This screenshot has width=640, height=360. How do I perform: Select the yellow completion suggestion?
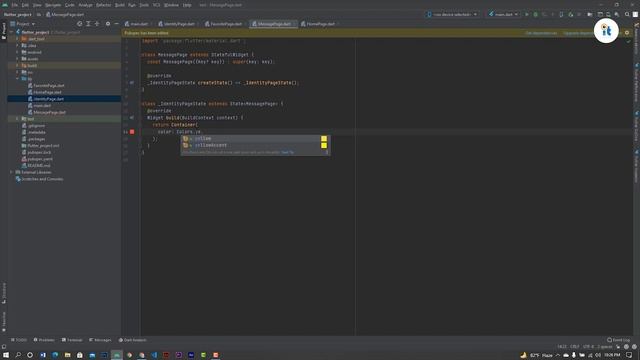[x=256, y=139]
